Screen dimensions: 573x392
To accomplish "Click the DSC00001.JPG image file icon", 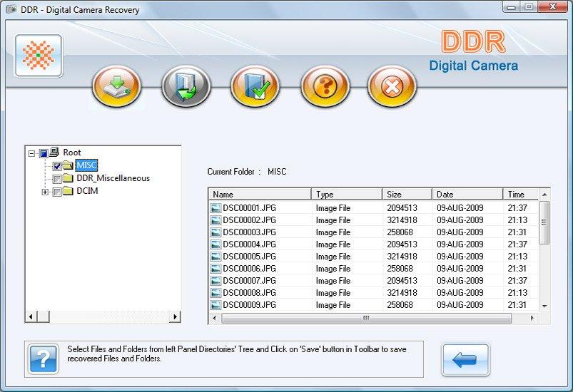I will [x=216, y=208].
